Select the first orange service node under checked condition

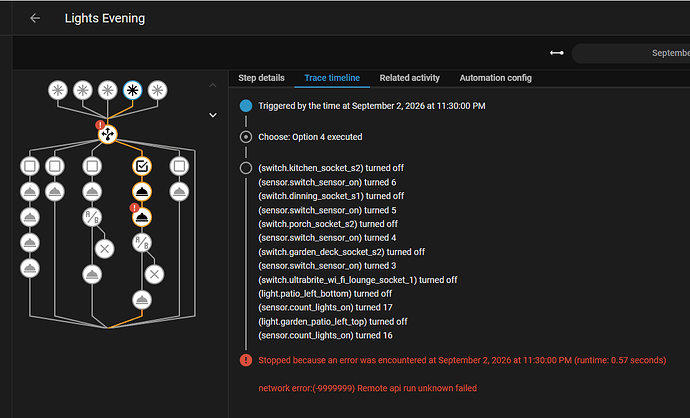pyautogui.click(x=142, y=192)
